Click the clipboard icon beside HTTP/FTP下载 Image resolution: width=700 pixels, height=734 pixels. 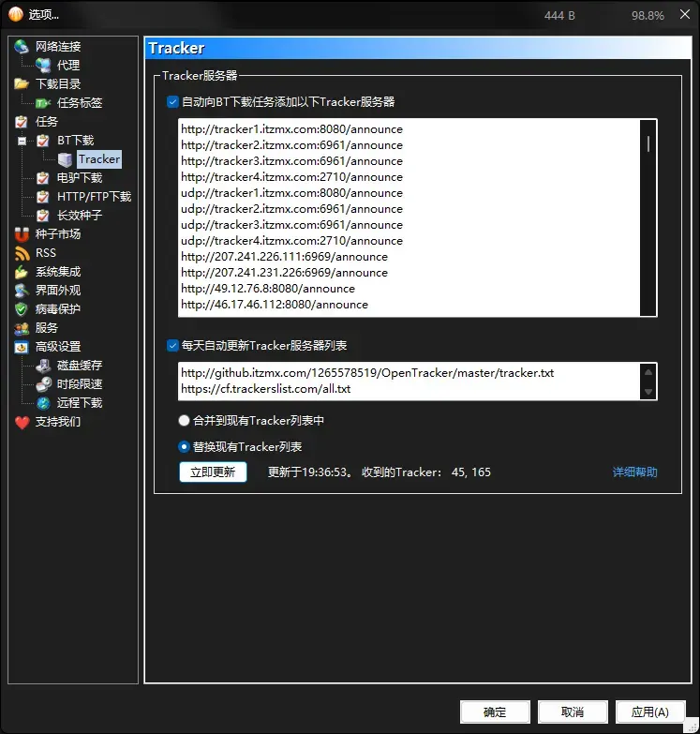pos(43,197)
